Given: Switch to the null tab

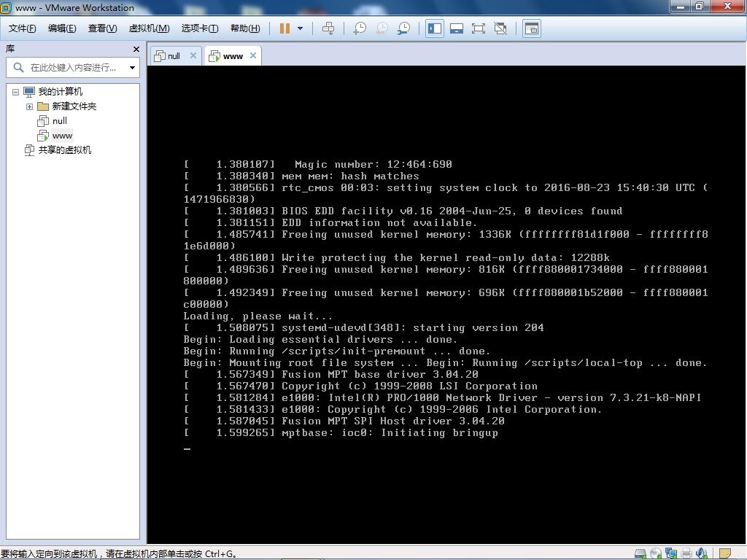Looking at the screenshot, I should click(x=174, y=55).
